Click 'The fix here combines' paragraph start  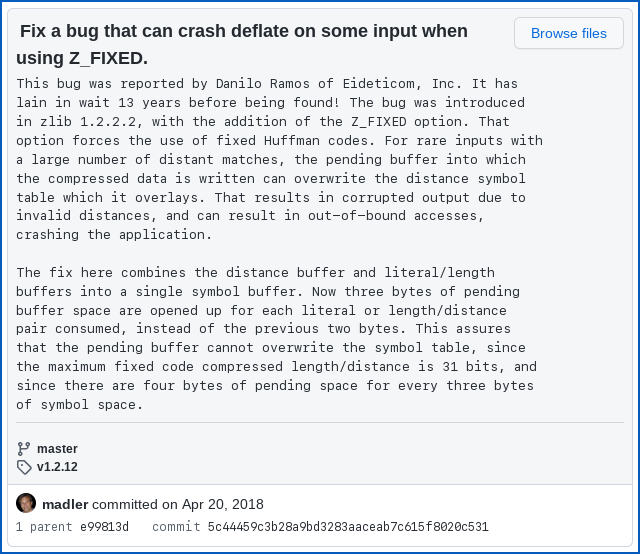tap(100, 272)
